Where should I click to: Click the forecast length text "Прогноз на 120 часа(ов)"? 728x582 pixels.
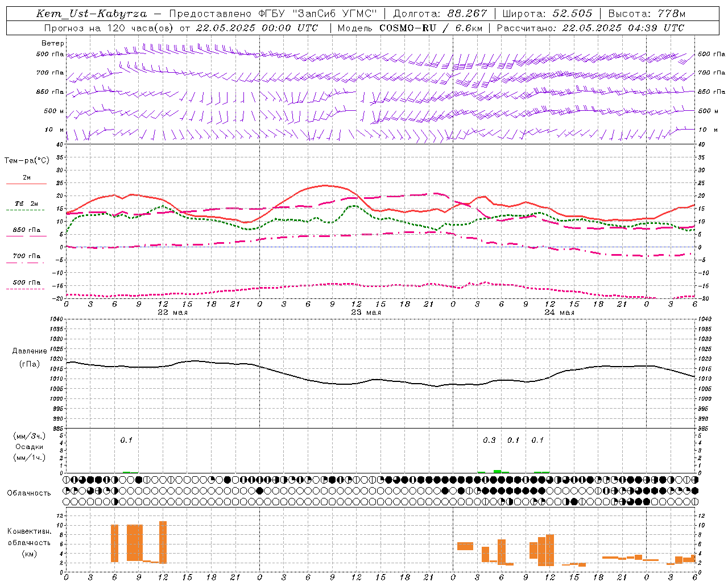coord(109,28)
